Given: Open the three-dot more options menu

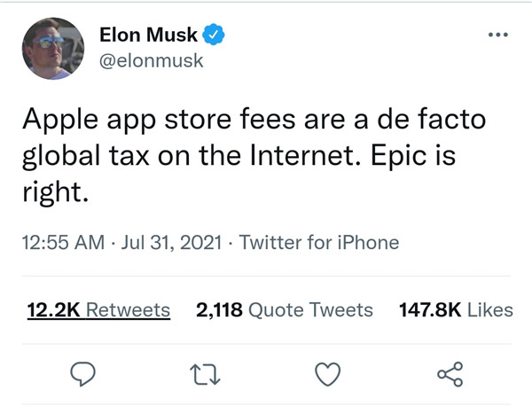Looking at the screenshot, I should tap(500, 35).
